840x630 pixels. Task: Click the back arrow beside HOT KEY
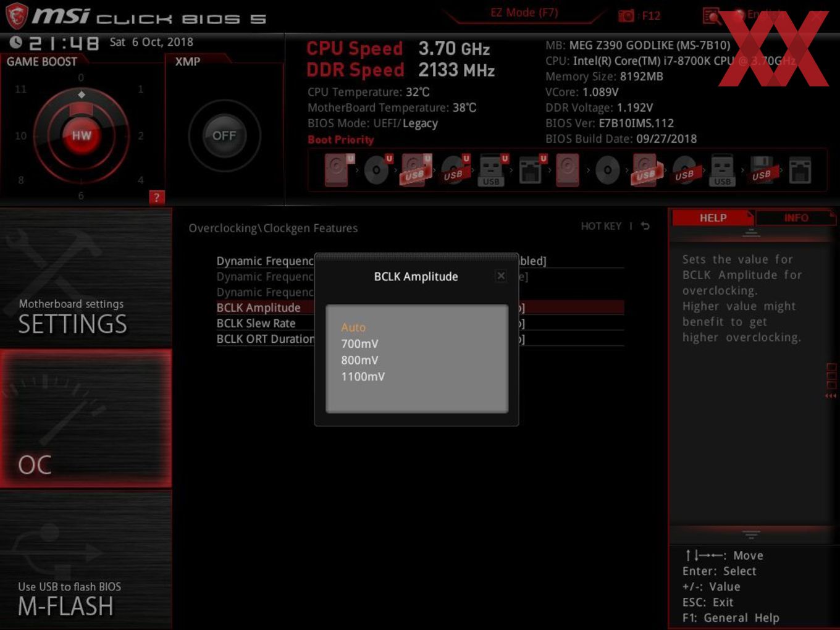[x=645, y=226]
